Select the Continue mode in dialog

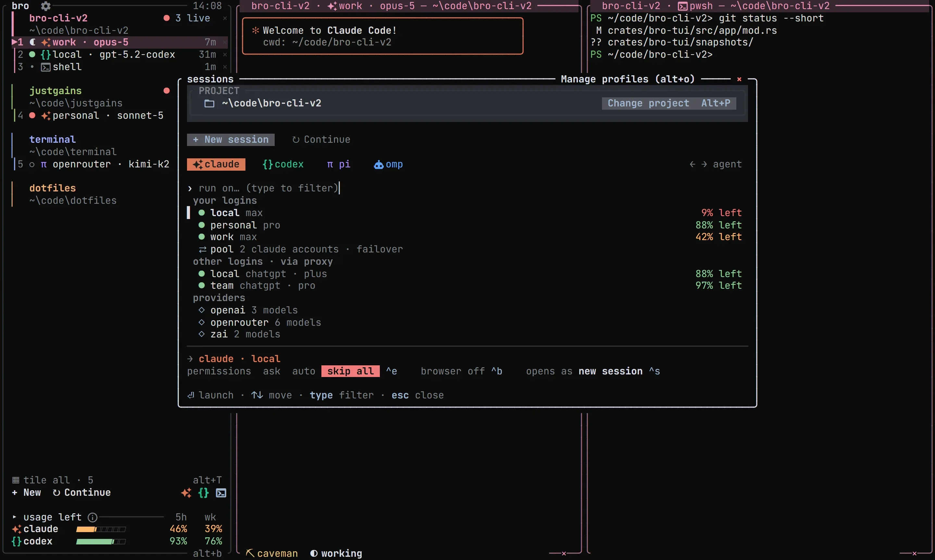[321, 140]
